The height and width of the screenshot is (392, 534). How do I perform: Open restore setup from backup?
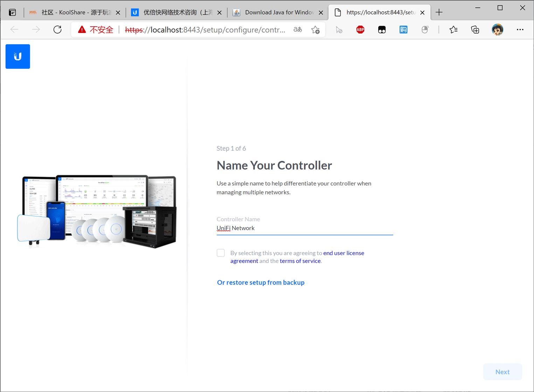coord(261,282)
